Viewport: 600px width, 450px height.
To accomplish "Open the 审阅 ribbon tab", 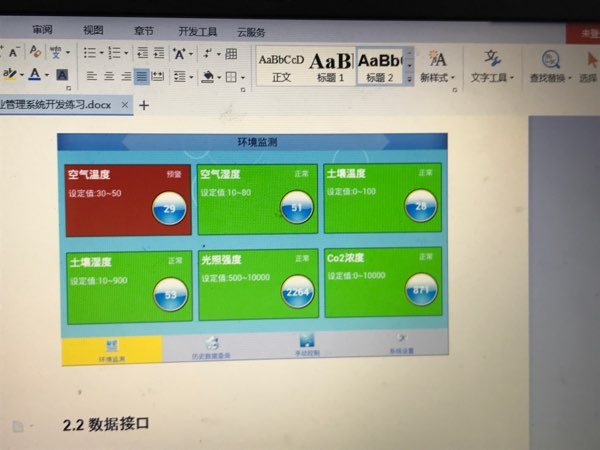I will (42, 30).
